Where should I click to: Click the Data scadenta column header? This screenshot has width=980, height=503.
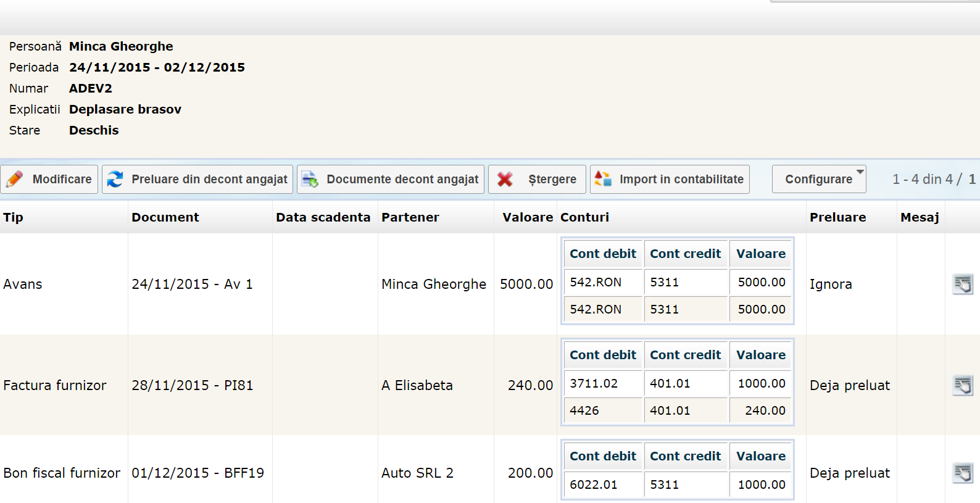click(323, 217)
